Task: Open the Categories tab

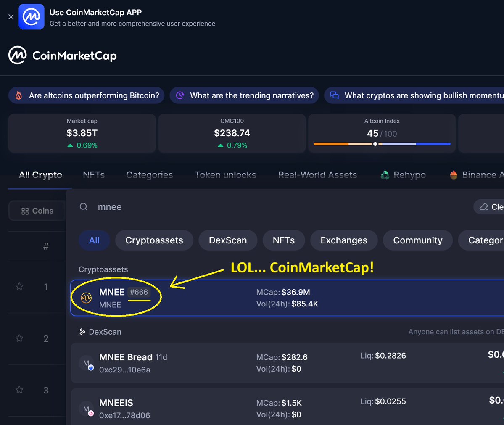Action: click(150, 175)
